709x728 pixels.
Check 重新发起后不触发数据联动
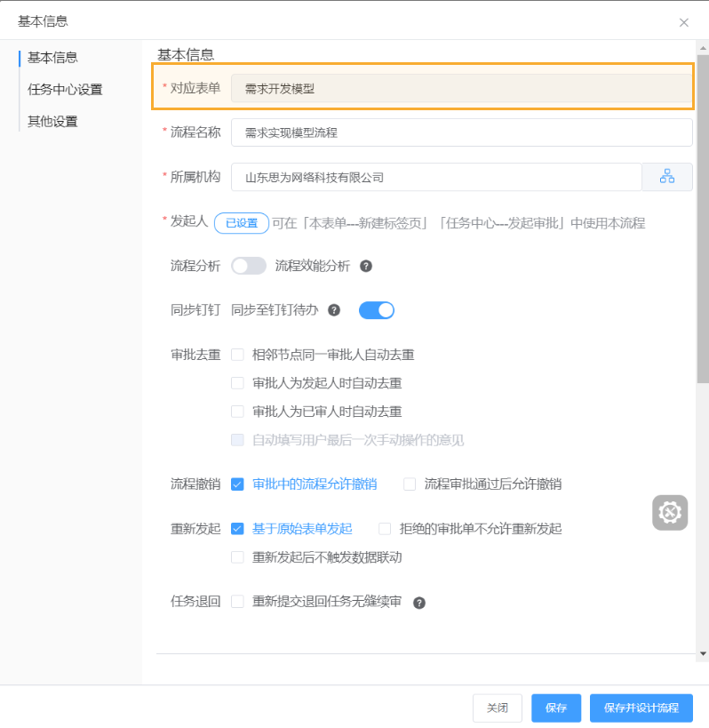coord(237,557)
